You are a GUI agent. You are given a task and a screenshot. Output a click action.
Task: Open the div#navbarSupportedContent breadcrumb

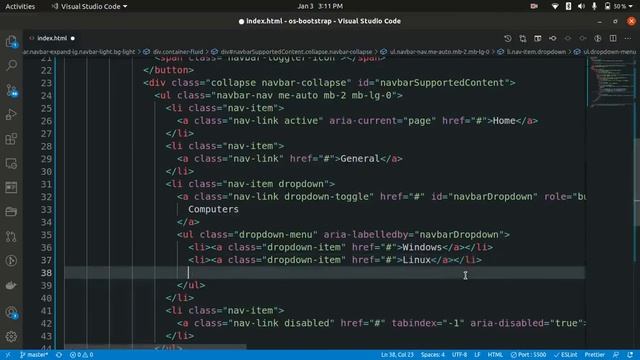[296, 52]
